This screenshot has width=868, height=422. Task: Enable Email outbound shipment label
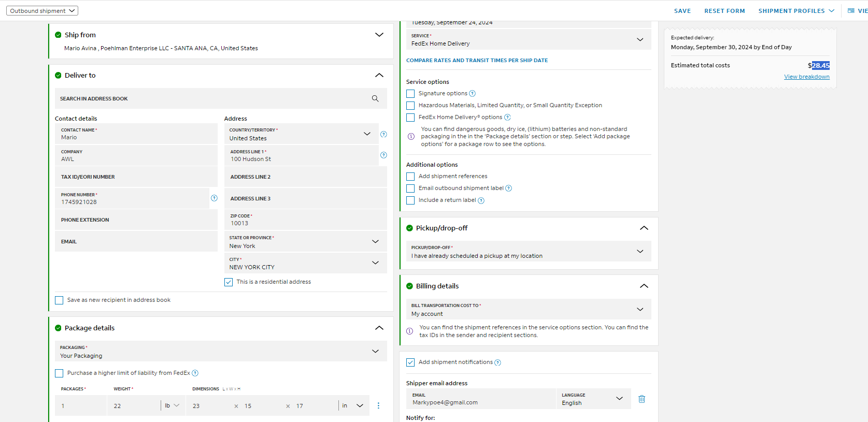click(410, 188)
